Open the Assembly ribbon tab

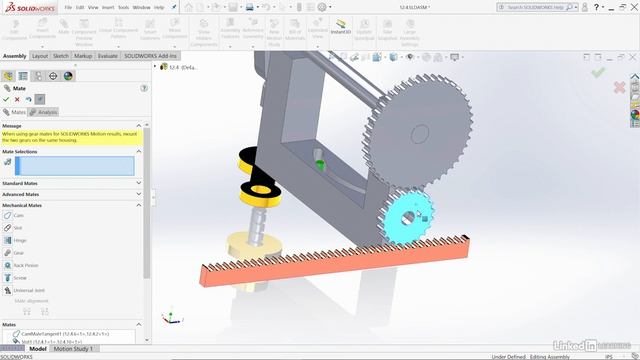15,56
